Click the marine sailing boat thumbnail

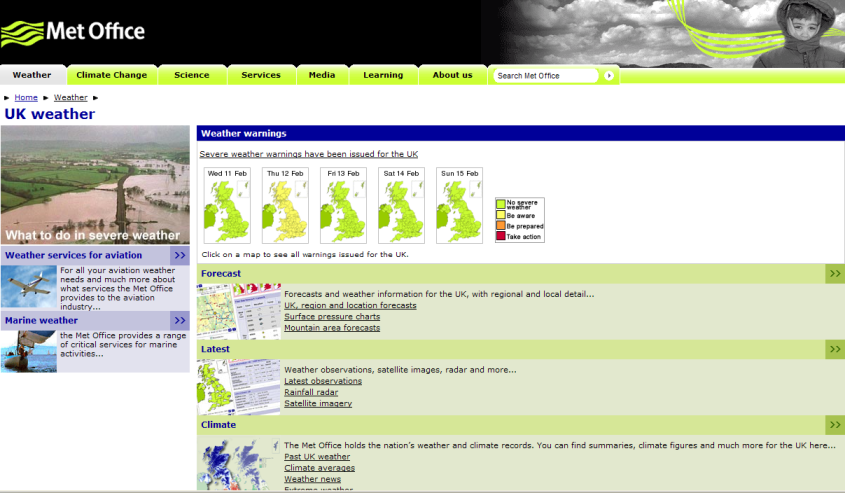[29, 351]
